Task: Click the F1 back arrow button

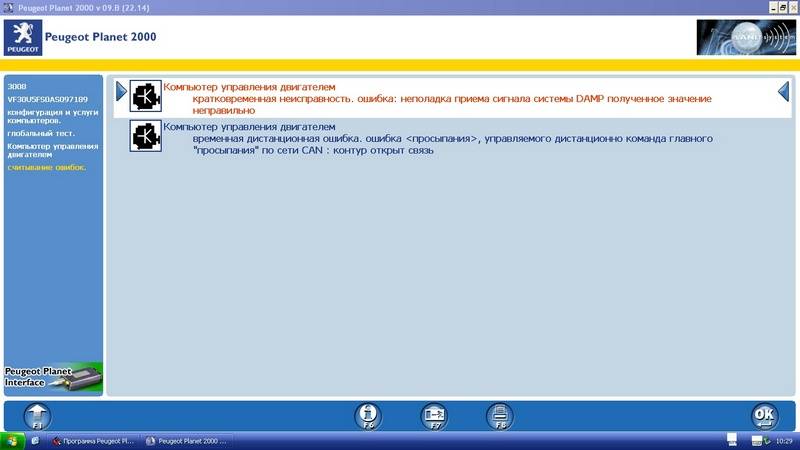Action: tap(37, 415)
